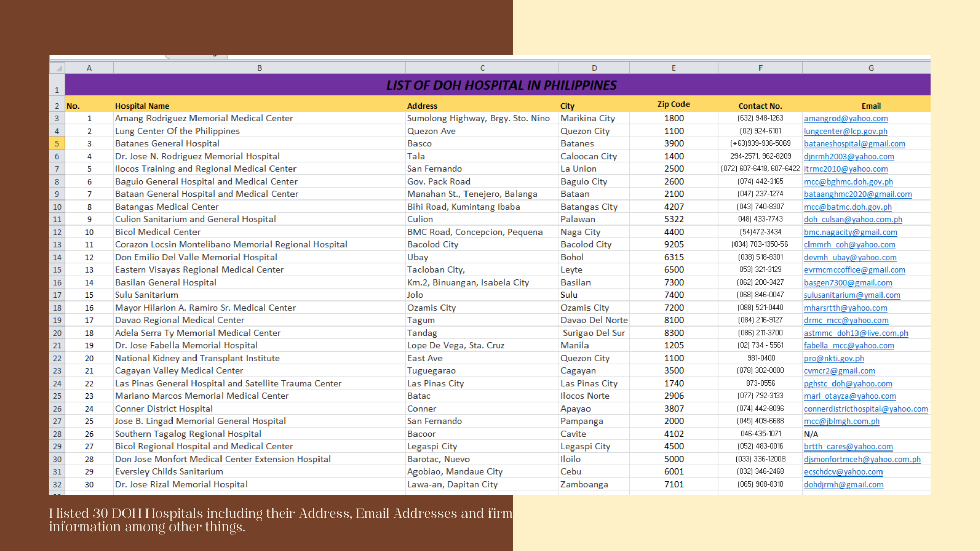980x551 pixels.
Task: Click the batanashospital@gmail.com link
Action: click(854, 144)
